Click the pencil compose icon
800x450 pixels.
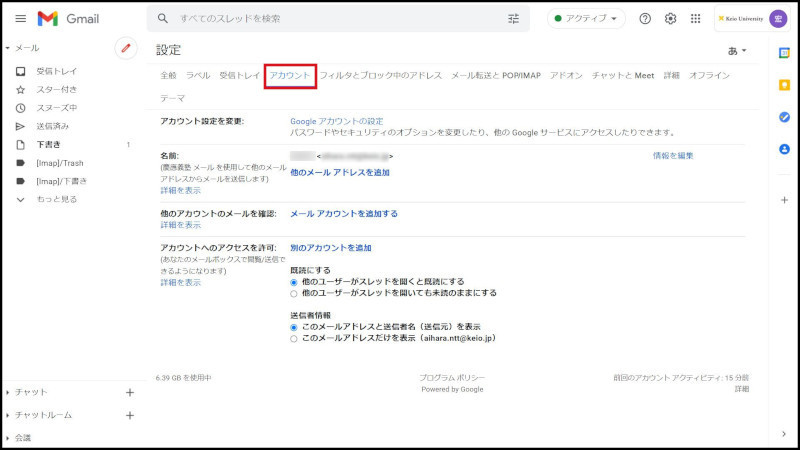pos(125,47)
